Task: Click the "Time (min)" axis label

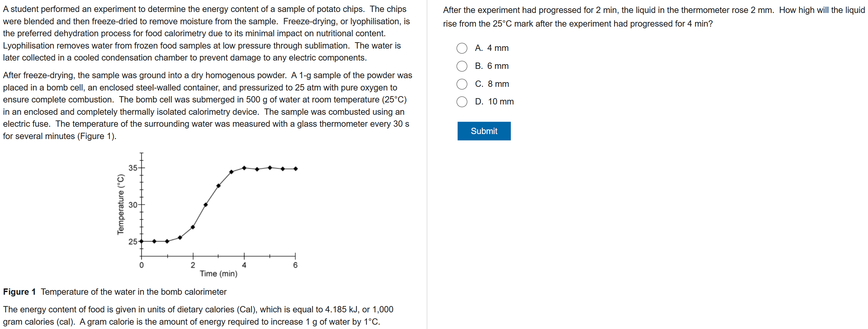Action: coord(218,274)
